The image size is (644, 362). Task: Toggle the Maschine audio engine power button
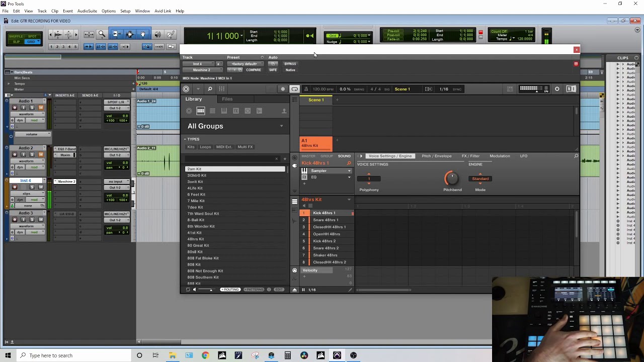click(x=557, y=89)
